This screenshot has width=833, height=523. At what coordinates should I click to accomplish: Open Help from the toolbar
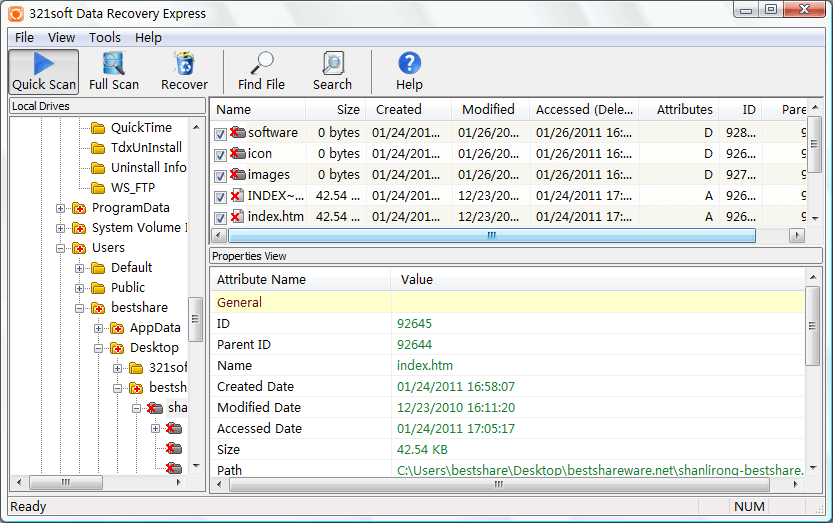(409, 72)
